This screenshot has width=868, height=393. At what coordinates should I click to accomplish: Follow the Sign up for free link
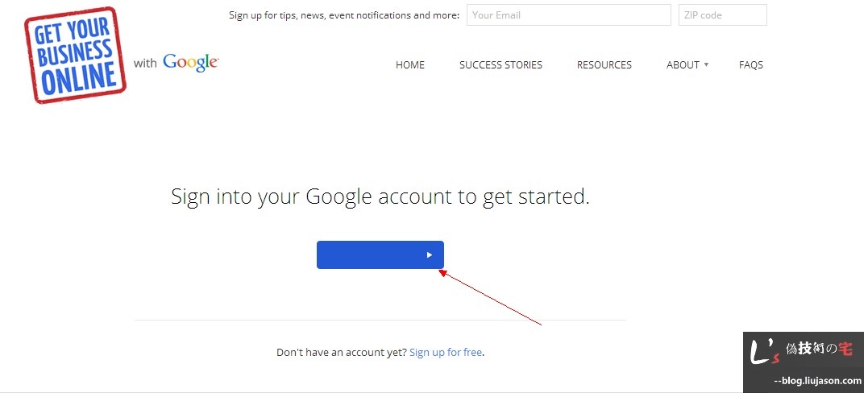click(446, 353)
